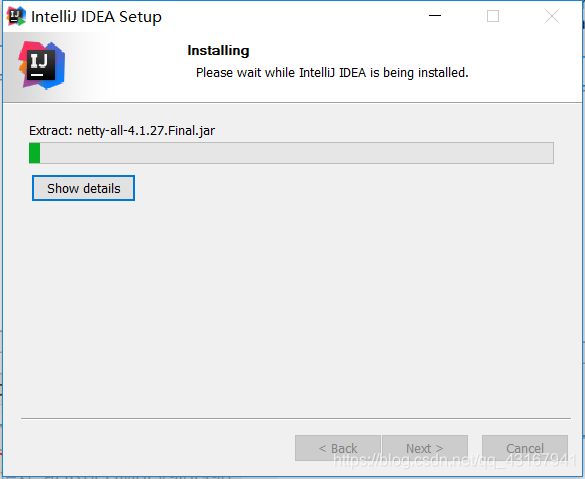Click the small IntelliJ icon in title bar
585x479 pixels.
pos(16,16)
